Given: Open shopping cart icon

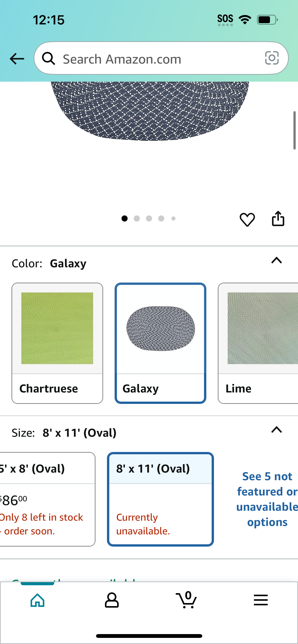Looking at the screenshot, I should pyautogui.click(x=186, y=600).
